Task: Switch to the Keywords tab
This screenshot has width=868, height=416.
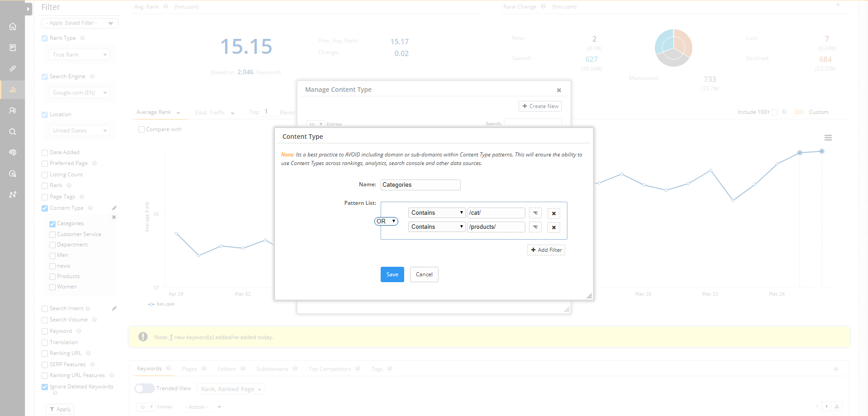Action: pyautogui.click(x=149, y=369)
